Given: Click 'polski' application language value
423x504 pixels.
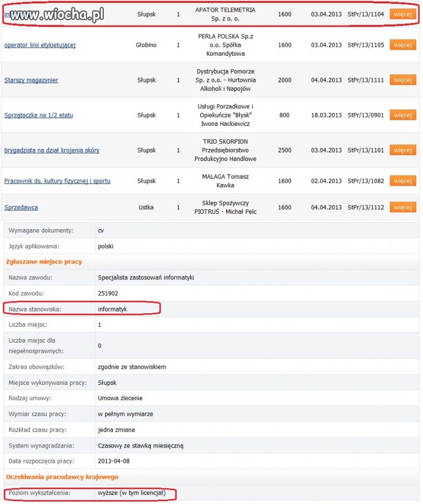Looking at the screenshot, I should 105,246.
